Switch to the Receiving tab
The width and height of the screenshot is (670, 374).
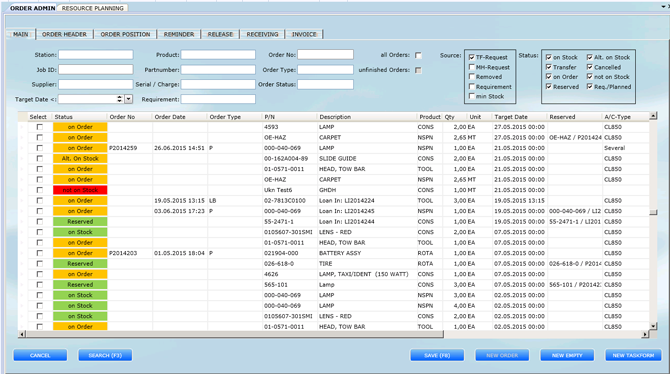click(262, 34)
